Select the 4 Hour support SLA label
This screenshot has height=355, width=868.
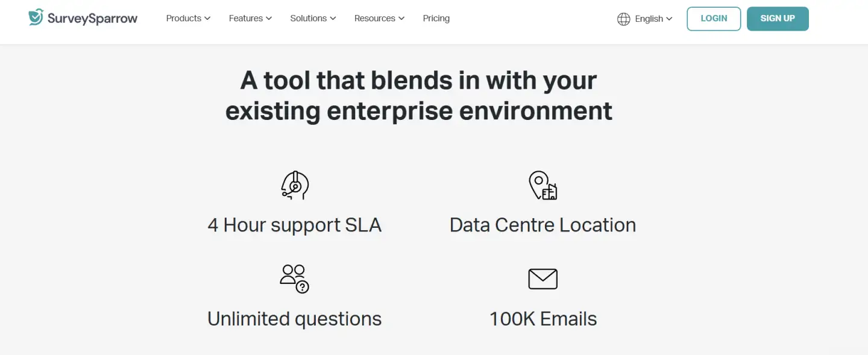295,225
